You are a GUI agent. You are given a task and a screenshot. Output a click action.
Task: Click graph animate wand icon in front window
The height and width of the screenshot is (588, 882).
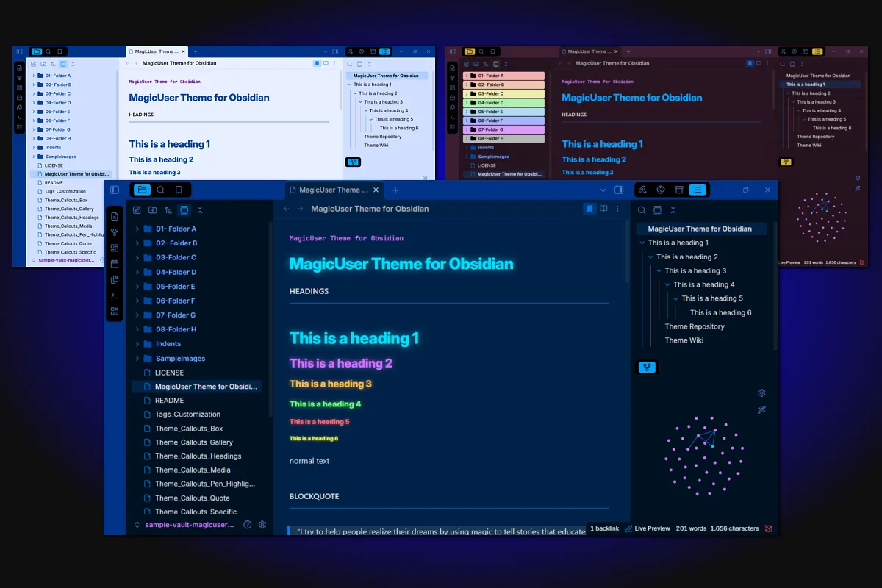pyautogui.click(x=761, y=409)
